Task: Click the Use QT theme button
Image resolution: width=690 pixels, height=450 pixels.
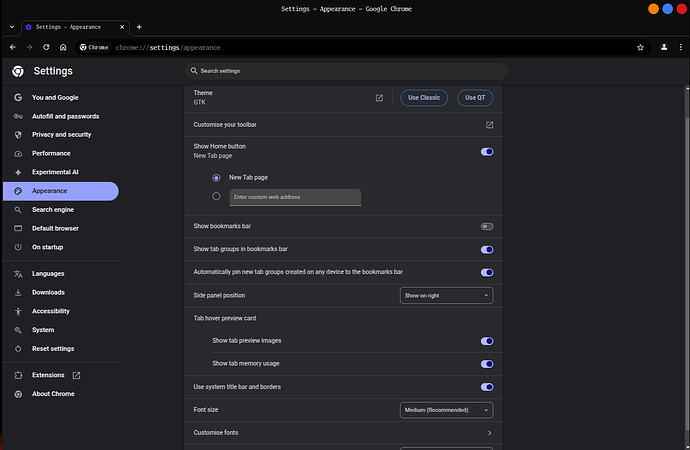Action: point(475,98)
